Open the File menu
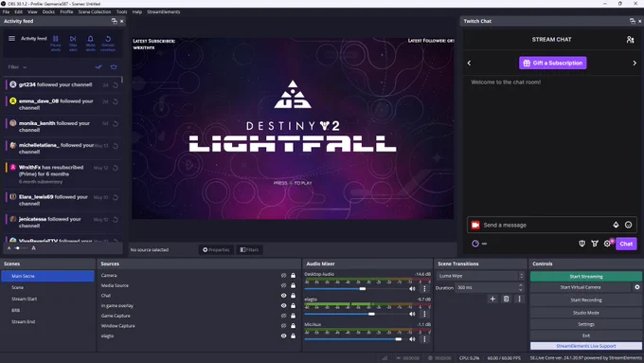 click(6, 12)
